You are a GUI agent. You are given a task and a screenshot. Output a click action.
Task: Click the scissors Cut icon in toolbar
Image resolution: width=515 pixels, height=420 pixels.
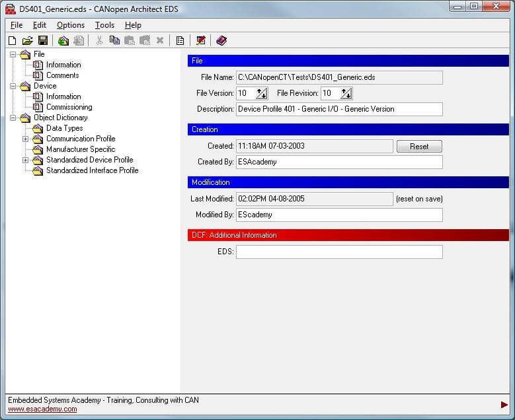[x=99, y=41]
